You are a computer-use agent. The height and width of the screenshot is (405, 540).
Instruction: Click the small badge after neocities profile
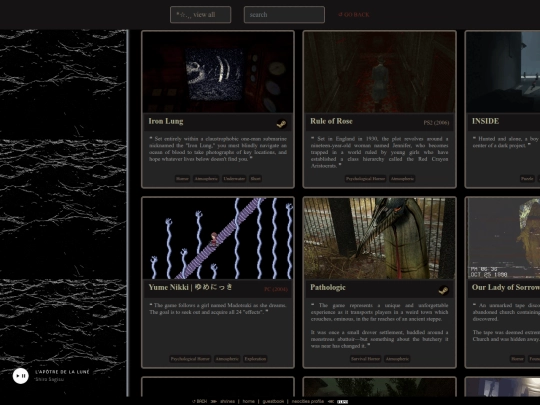point(342,402)
